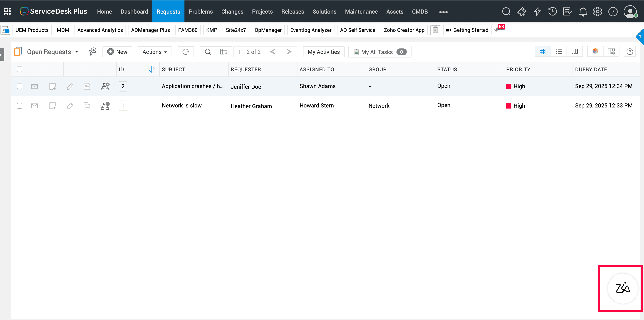644x320 pixels.
Task: Expand more modules ellipsis menu
Action: click(443, 12)
